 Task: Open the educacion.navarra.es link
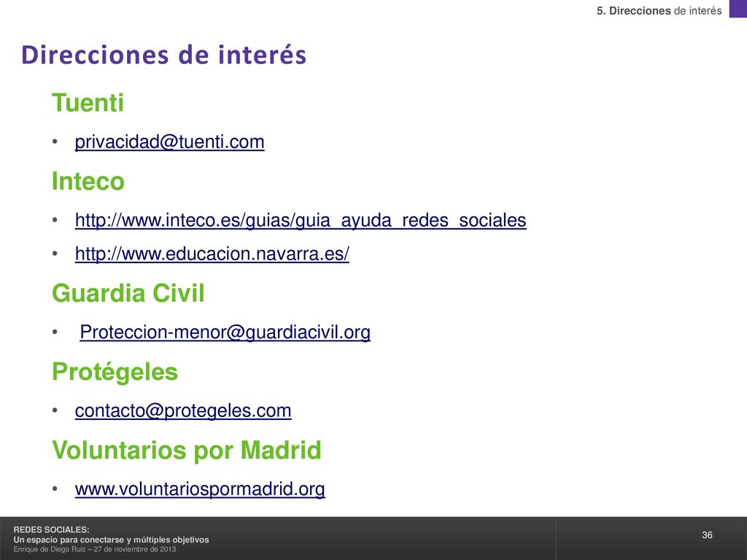point(212,254)
